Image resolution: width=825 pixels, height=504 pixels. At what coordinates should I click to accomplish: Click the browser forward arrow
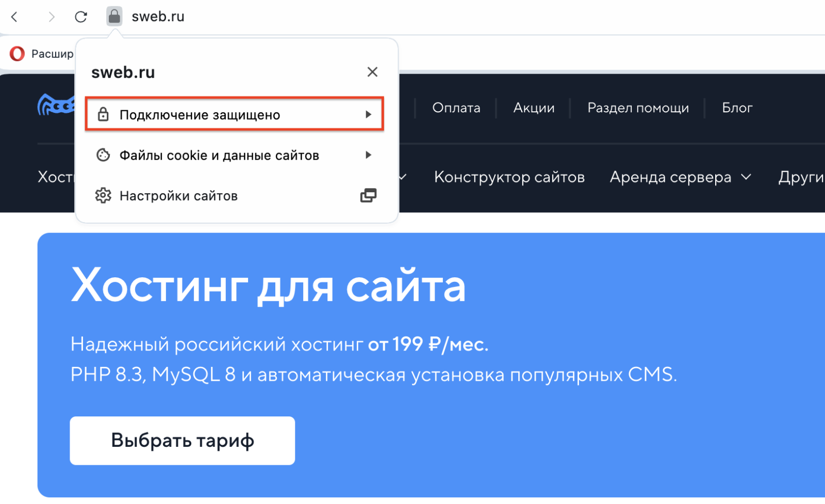[51, 17]
